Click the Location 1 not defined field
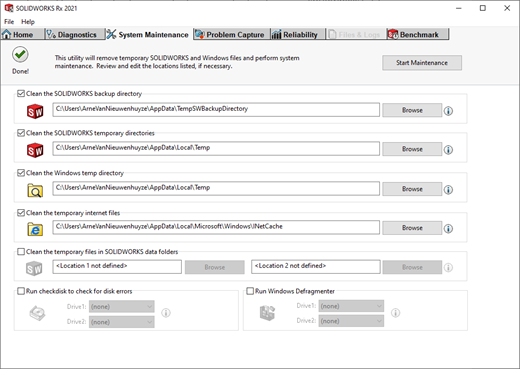Screen dimensions: 520x369 117,267
